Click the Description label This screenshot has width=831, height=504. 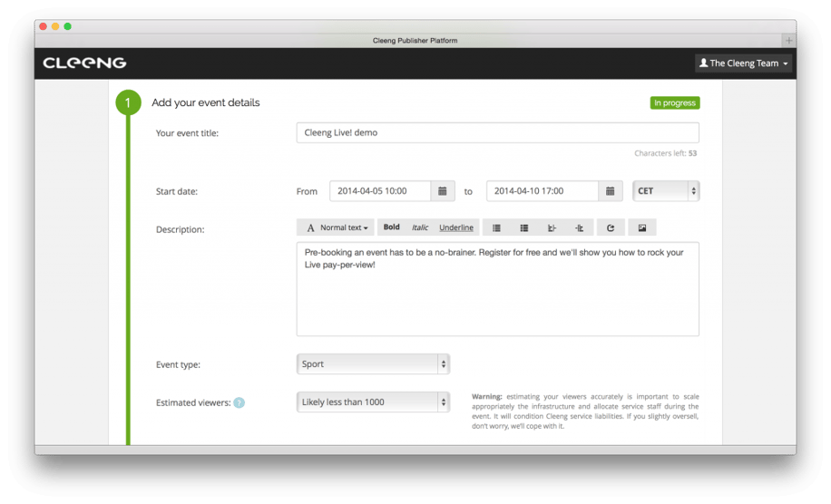180,229
